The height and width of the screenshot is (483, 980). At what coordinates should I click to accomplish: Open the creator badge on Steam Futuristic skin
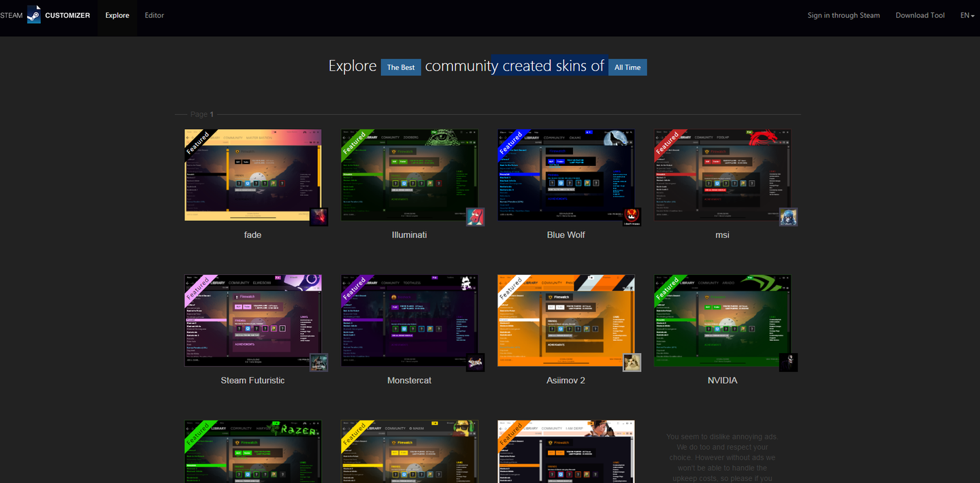[318, 362]
